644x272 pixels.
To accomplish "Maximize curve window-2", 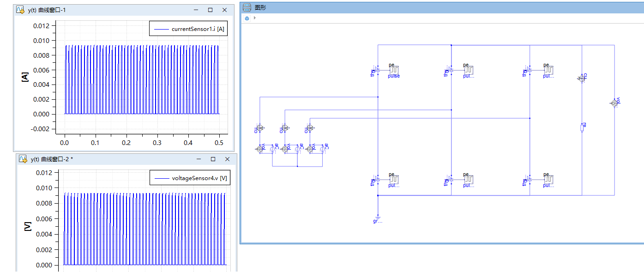I will click(213, 159).
